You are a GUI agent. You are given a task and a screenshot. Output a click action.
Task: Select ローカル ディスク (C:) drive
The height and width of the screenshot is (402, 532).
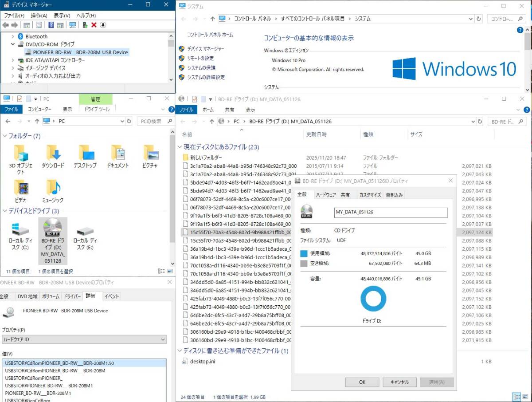[x=20, y=236]
